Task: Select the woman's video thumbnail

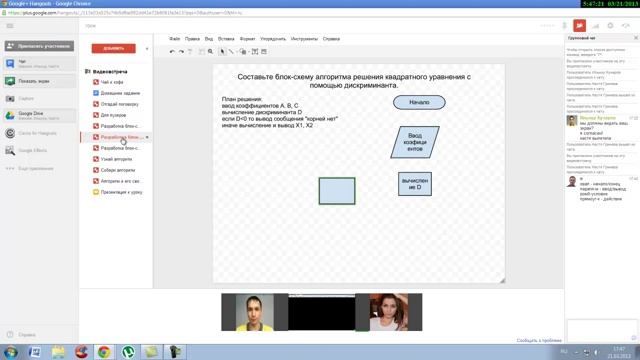Action: [389, 312]
